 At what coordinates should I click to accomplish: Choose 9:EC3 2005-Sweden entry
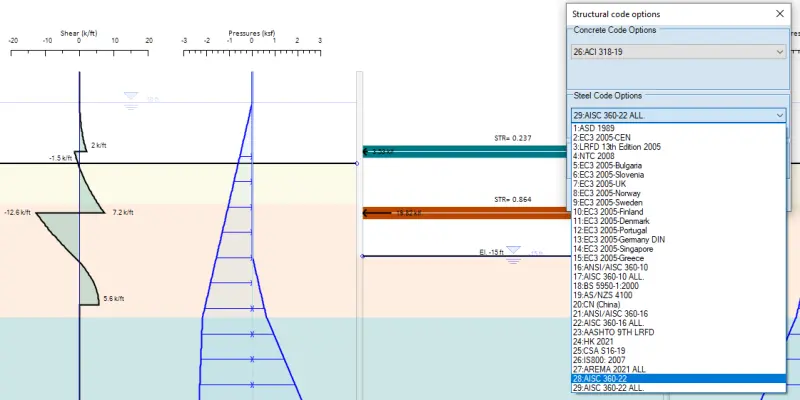[678, 203]
